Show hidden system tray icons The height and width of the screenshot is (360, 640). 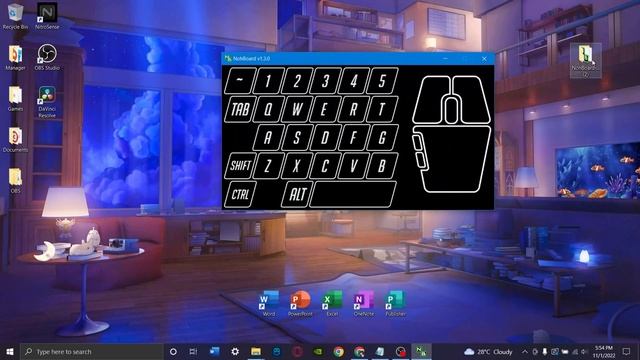point(525,351)
